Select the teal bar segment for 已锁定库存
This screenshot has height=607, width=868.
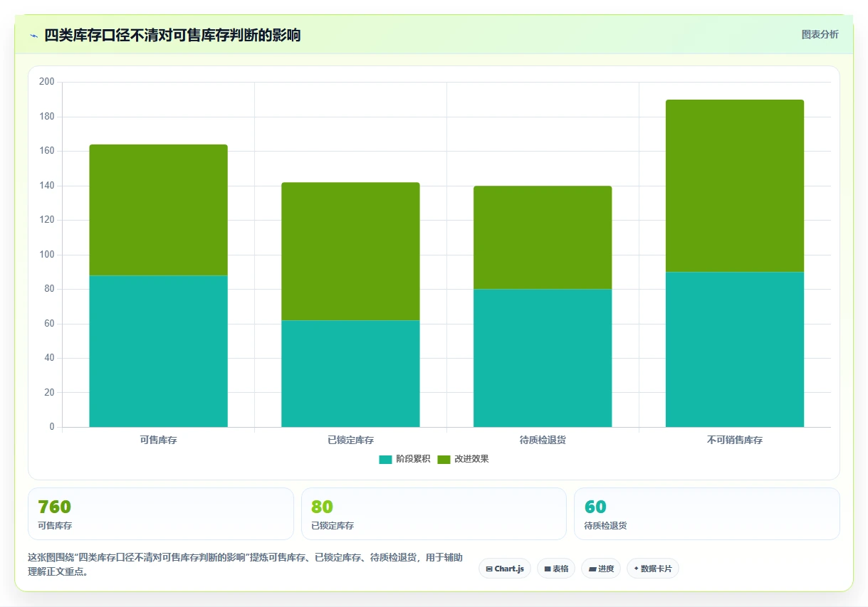point(350,374)
